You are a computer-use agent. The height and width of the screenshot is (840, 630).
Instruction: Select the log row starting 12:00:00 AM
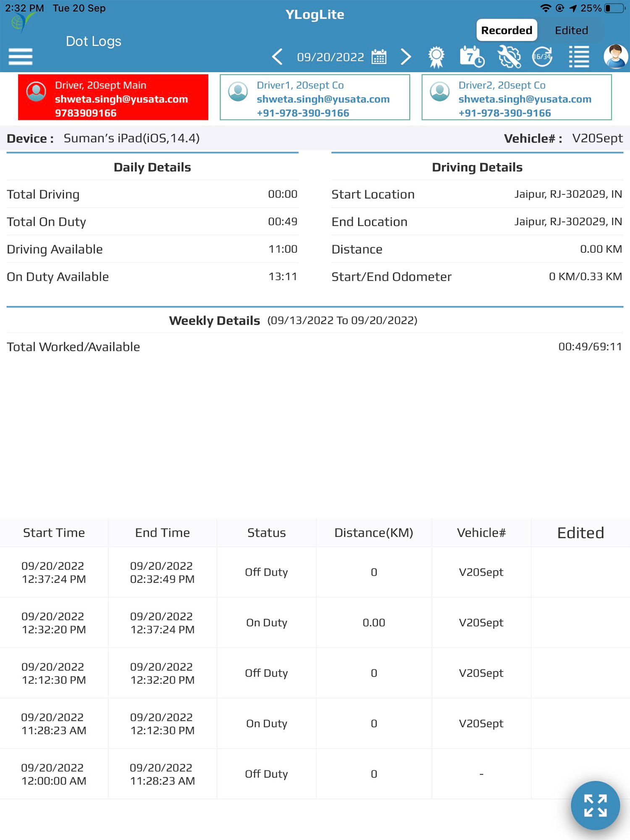[315, 774]
